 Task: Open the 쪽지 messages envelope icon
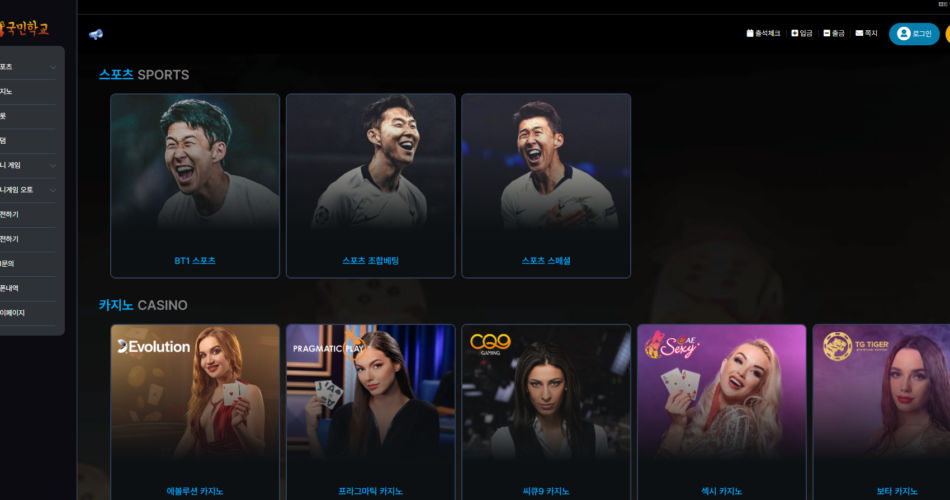tap(859, 33)
